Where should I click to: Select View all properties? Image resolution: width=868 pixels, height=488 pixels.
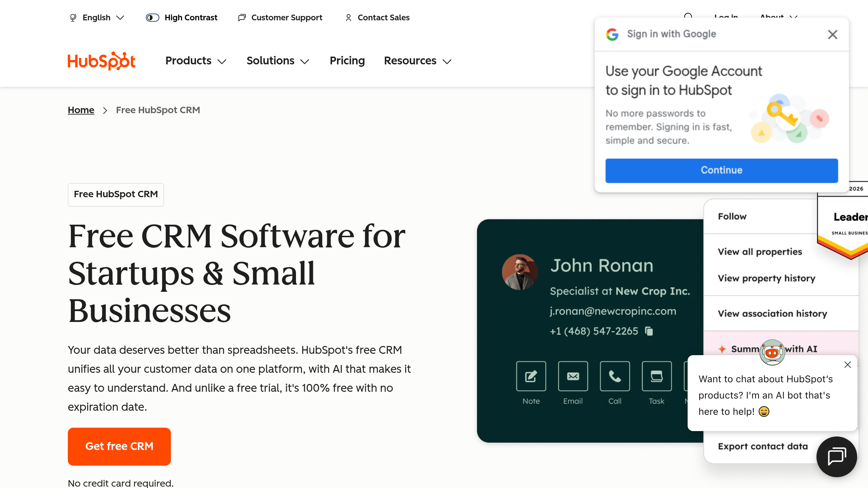(x=760, y=252)
